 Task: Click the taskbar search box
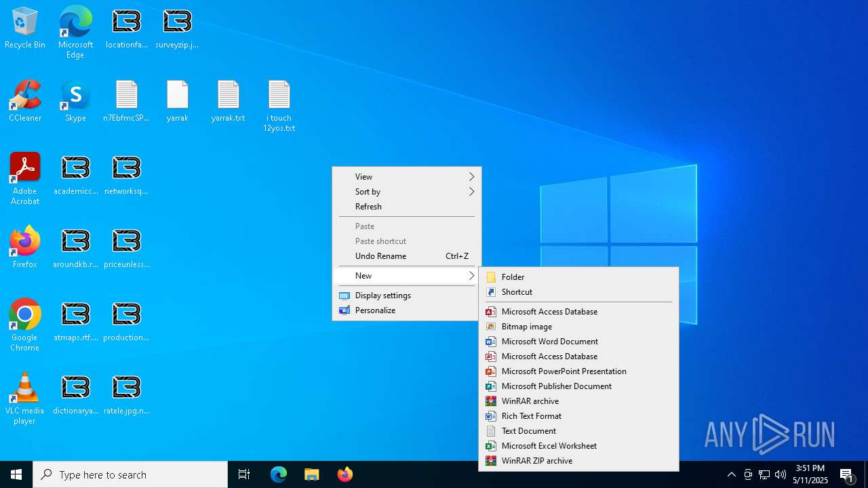coord(130,474)
